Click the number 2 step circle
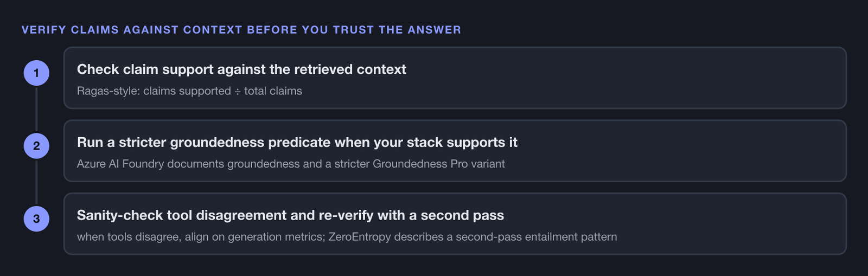 (x=36, y=146)
